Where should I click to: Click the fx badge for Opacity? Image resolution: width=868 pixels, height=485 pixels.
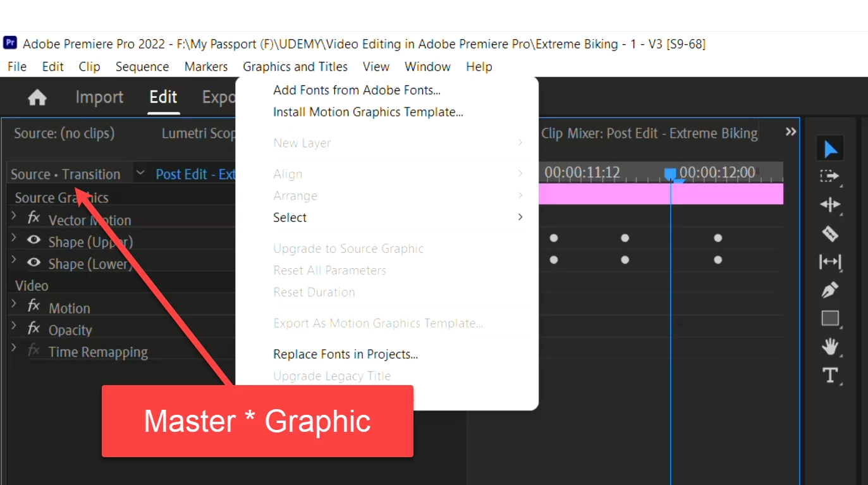click(34, 328)
